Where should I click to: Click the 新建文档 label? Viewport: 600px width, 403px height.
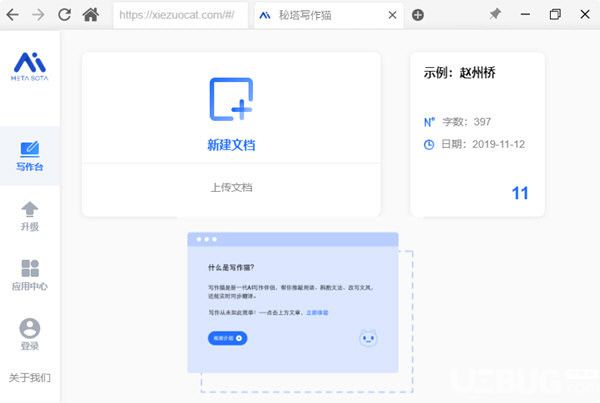pos(232,145)
